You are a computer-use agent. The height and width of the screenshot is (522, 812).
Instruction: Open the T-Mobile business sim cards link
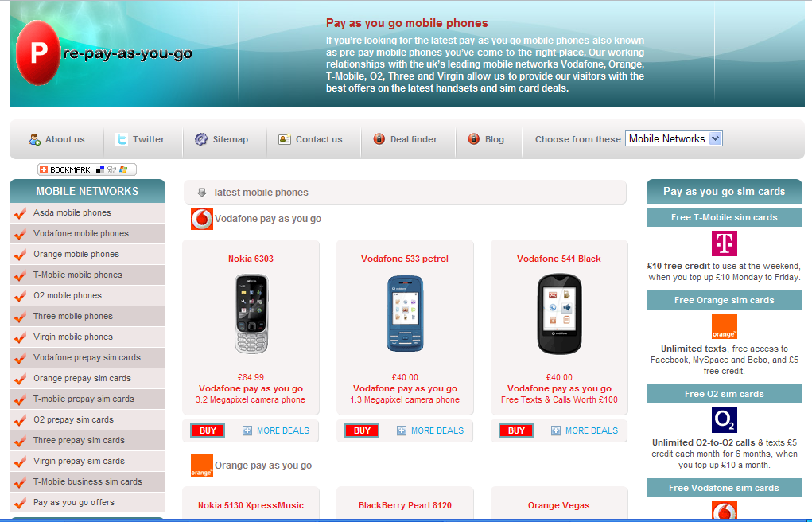click(x=87, y=482)
